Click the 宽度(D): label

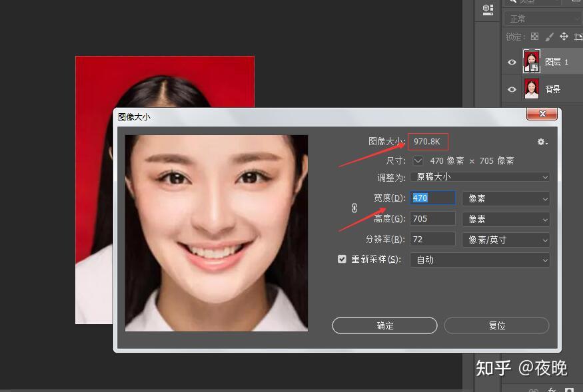pyautogui.click(x=389, y=198)
